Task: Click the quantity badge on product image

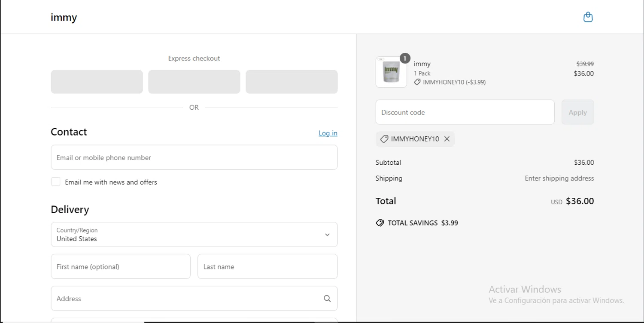Action: (x=405, y=58)
